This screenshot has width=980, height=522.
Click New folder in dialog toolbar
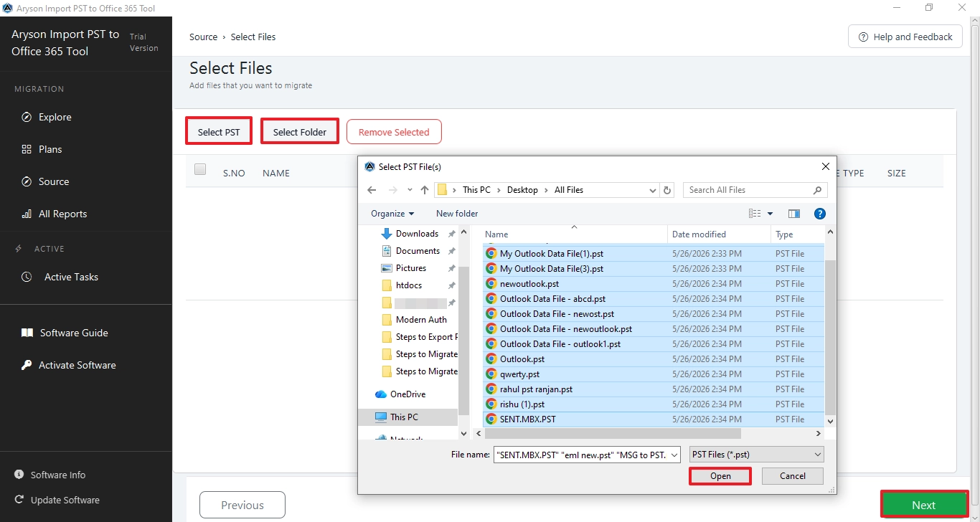(x=457, y=214)
